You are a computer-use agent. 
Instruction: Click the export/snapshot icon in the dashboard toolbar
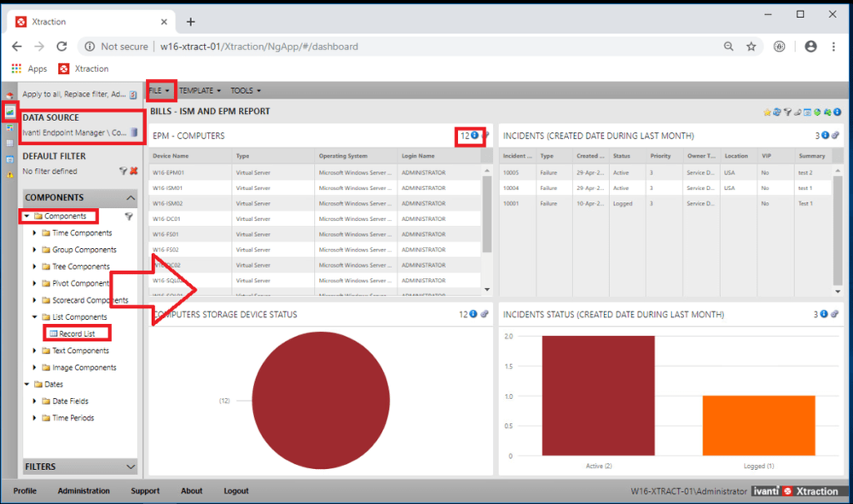(808, 112)
